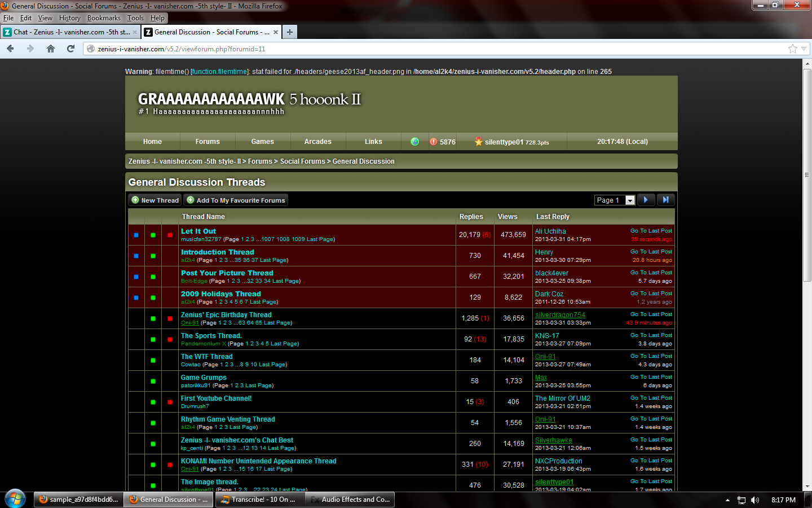The image size is (812, 508).
Task: Click the red marker on Zenius' Epic Birthday Thread row
Action: 170,318
